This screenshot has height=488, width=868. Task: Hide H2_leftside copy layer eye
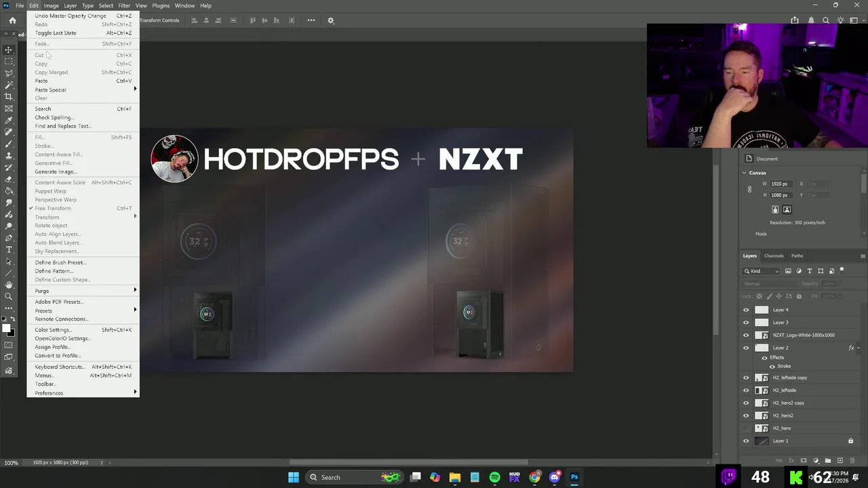(x=747, y=378)
